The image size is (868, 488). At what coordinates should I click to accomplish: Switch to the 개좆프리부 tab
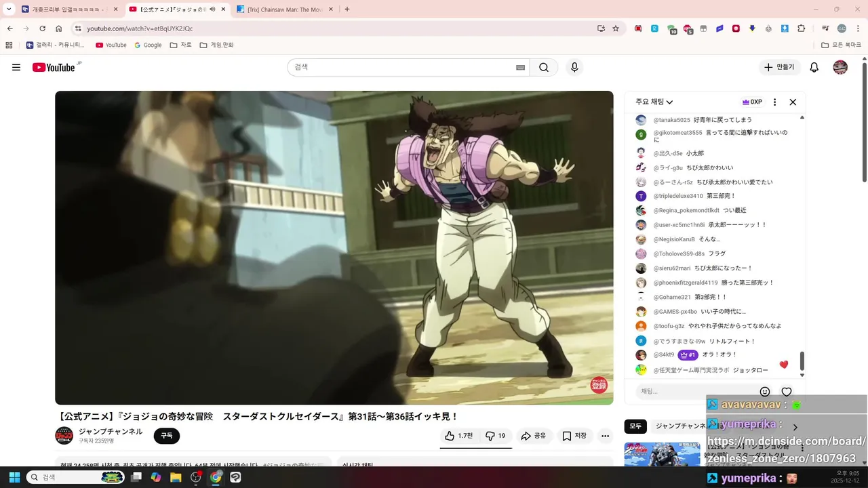[70, 9]
